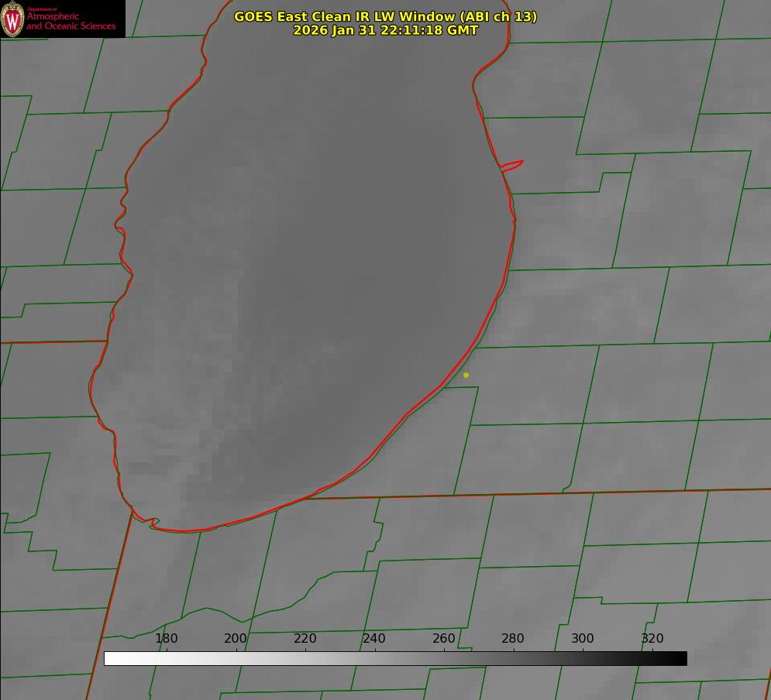Viewport: 771px width, 700px height.
Task: Click the 200 colorbar label
Action: click(236, 638)
